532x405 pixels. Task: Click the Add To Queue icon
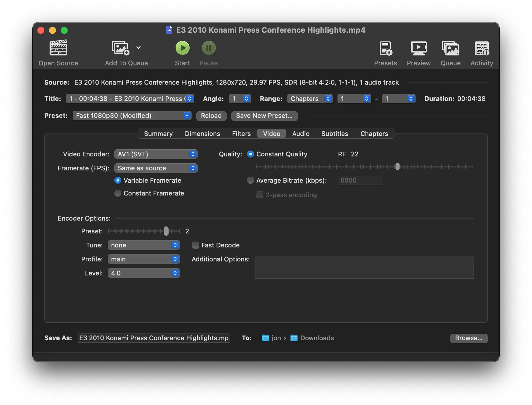(120, 48)
